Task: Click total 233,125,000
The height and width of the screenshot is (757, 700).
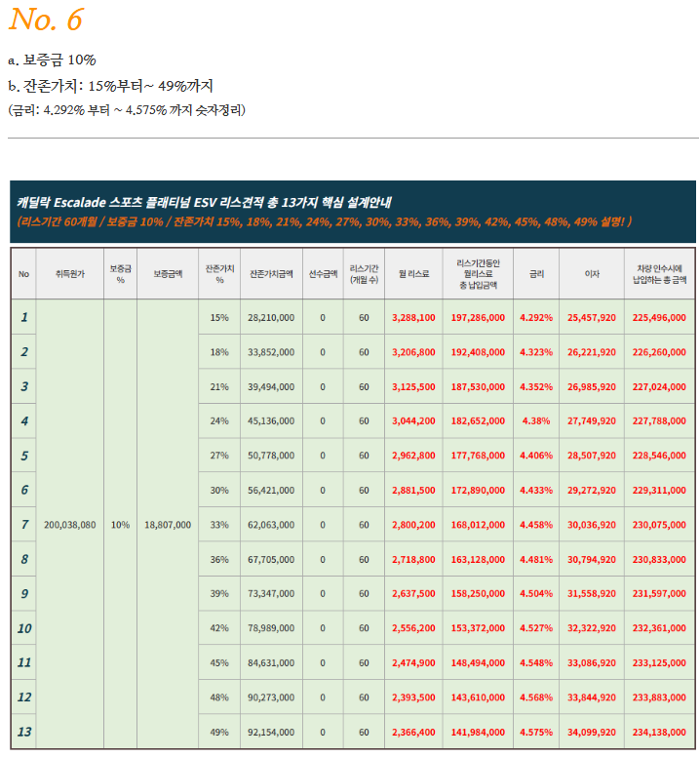Action: point(659,662)
